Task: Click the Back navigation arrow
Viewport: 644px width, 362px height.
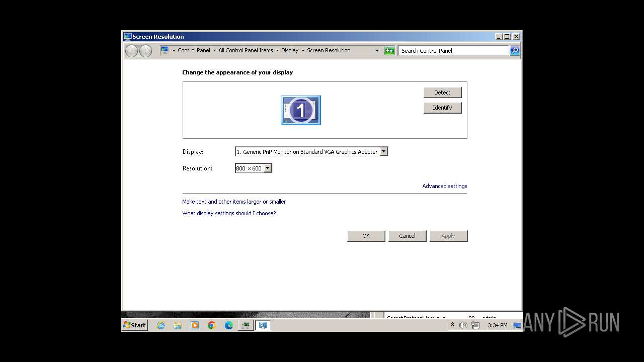Action: [131, 51]
